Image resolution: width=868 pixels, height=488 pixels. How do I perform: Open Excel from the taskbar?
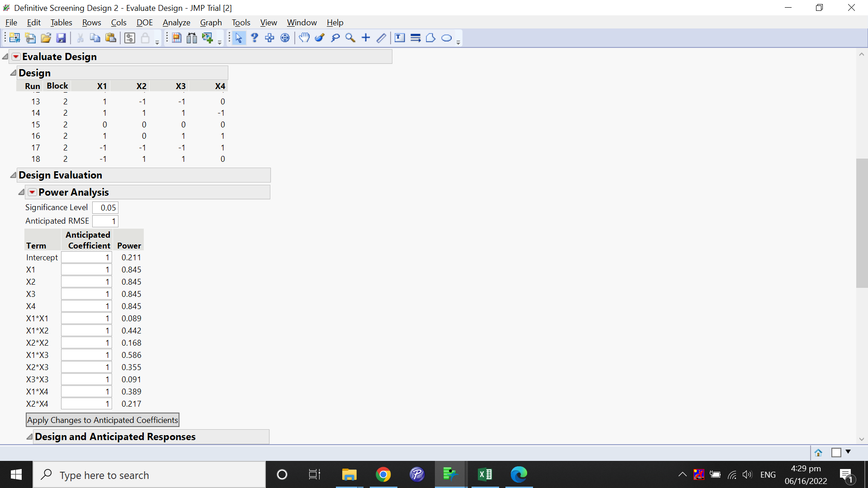[485, 474]
